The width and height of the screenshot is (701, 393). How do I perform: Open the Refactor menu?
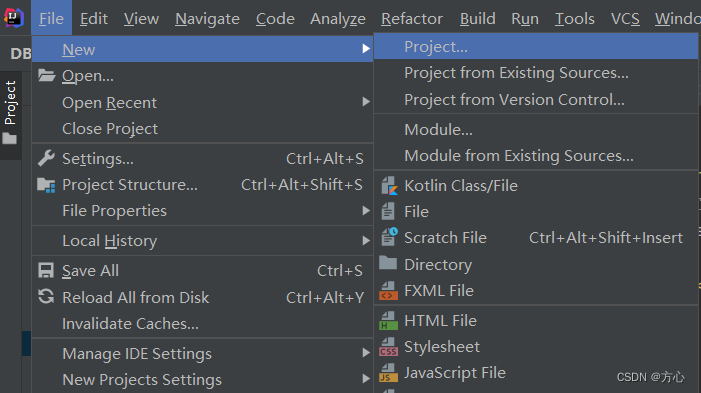coord(412,19)
